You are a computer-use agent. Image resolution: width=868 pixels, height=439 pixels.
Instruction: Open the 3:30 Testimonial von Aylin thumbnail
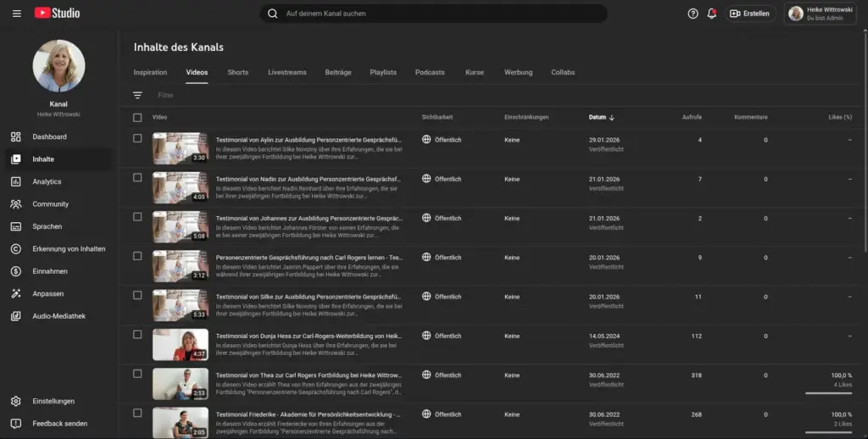(181, 148)
